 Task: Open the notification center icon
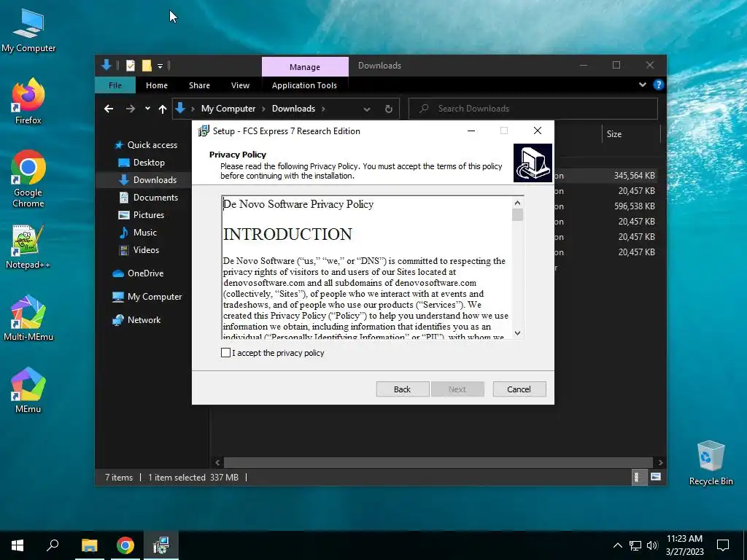click(723, 545)
